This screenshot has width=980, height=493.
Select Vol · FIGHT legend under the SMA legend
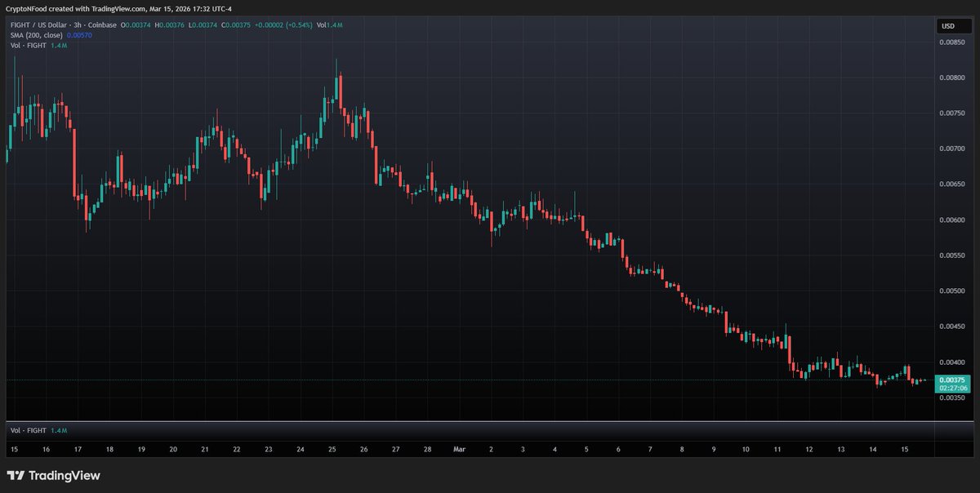29,46
